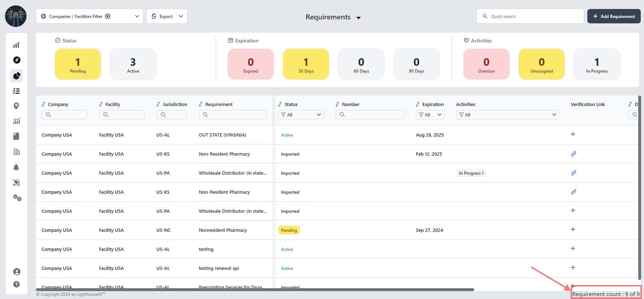Open verification link for US-KS Feb 12 row
The image size is (644, 299).
click(x=573, y=154)
